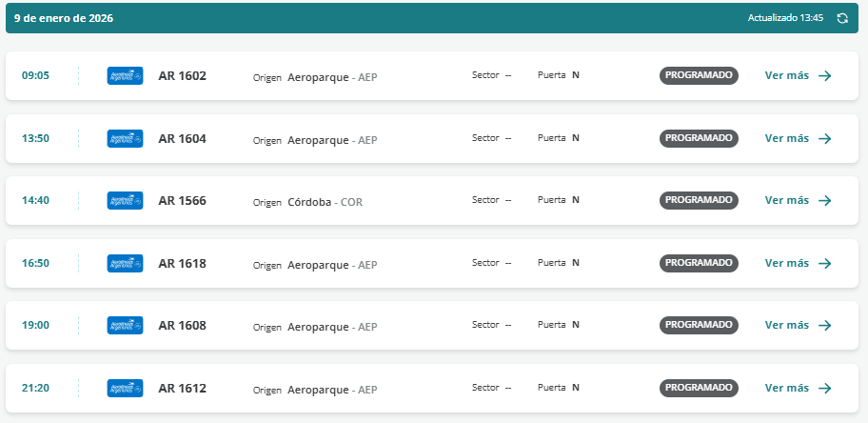The width and height of the screenshot is (868, 423).
Task: Click the PROGRAMADO badge for flight AR 1566
Action: [x=699, y=200]
